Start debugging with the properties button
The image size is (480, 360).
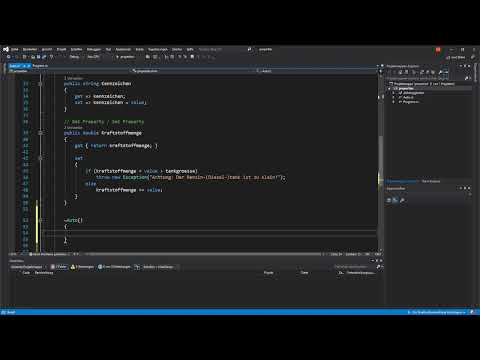(x=125, y=57)
